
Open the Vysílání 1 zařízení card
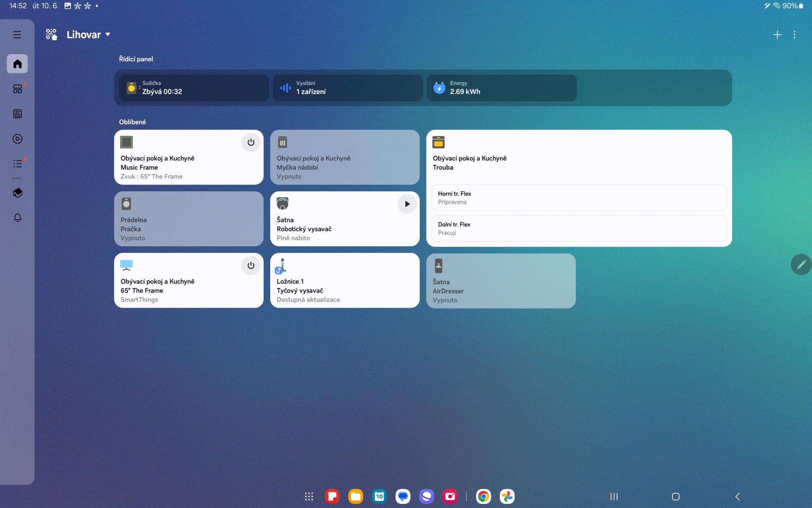click(x=348, y=88)
